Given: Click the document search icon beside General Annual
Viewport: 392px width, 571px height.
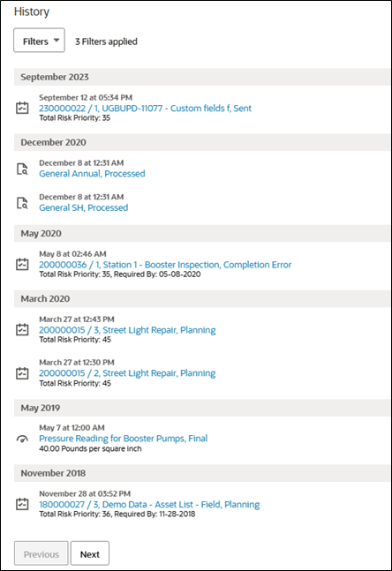Looking at the screenshot, I should click(22, 169).
